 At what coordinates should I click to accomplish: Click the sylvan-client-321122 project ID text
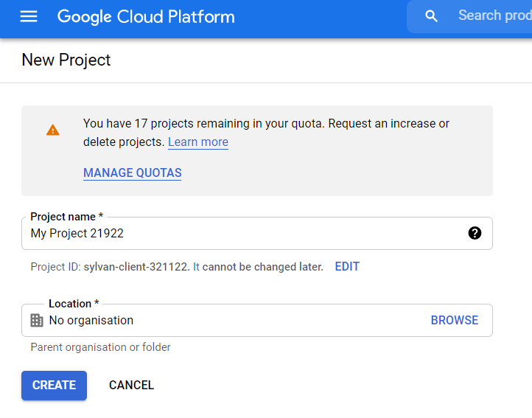tap(136, 267)
